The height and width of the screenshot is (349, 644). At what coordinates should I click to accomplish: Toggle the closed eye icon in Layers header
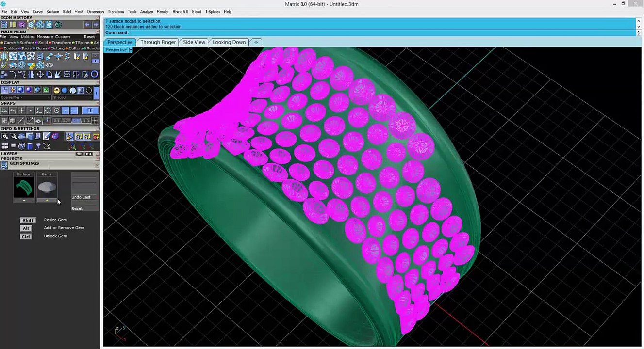(x=80, y=154)
